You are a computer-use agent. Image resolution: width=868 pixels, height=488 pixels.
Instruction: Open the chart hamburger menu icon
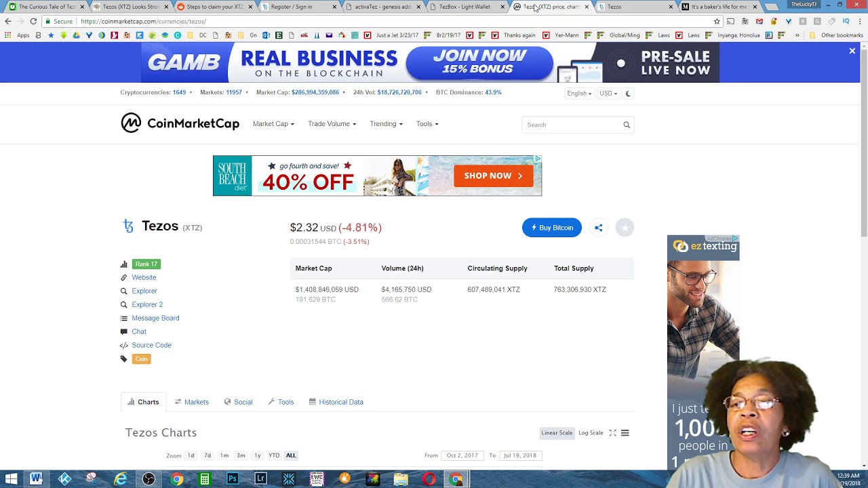coord(625,433)
